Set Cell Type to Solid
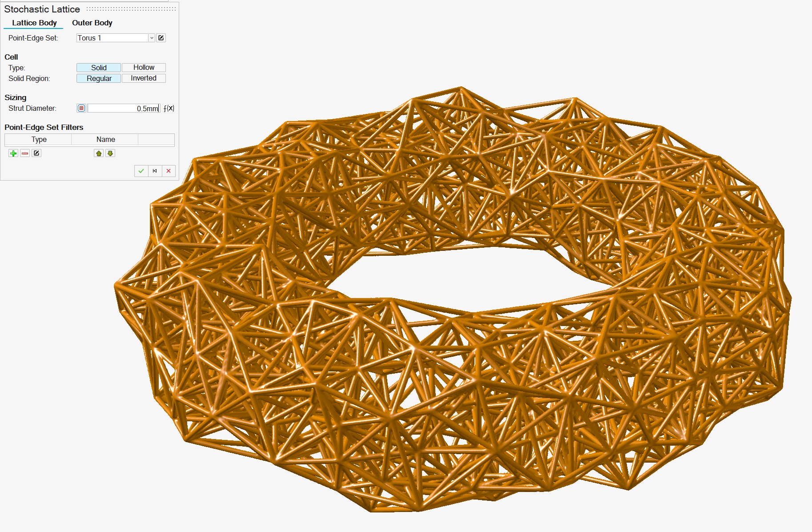 pyautogui.click(x=99, y=68)
